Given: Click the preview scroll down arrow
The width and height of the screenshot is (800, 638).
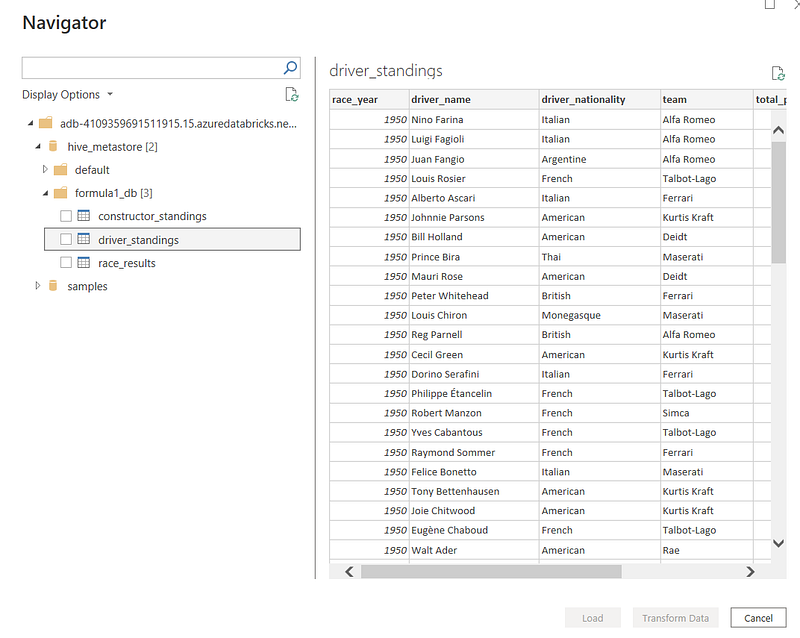Looking at the screenshot, I should tap(779, 544).
